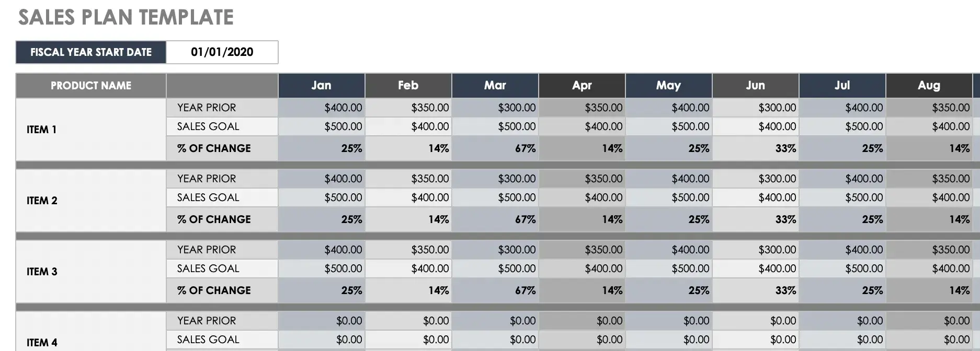This screenshot has height=351, width=980.
Task: Select the Apr column header
Action: point(582,85)
